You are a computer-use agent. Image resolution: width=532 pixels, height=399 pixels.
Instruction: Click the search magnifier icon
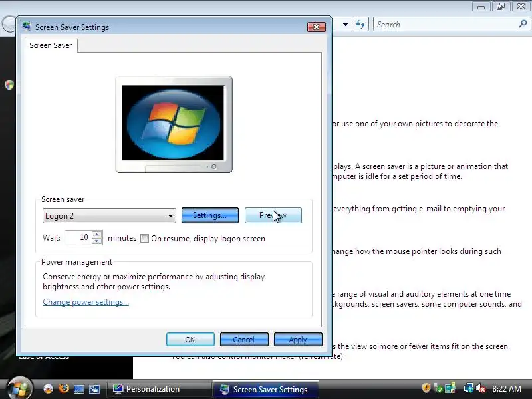[x=523, y=24]
